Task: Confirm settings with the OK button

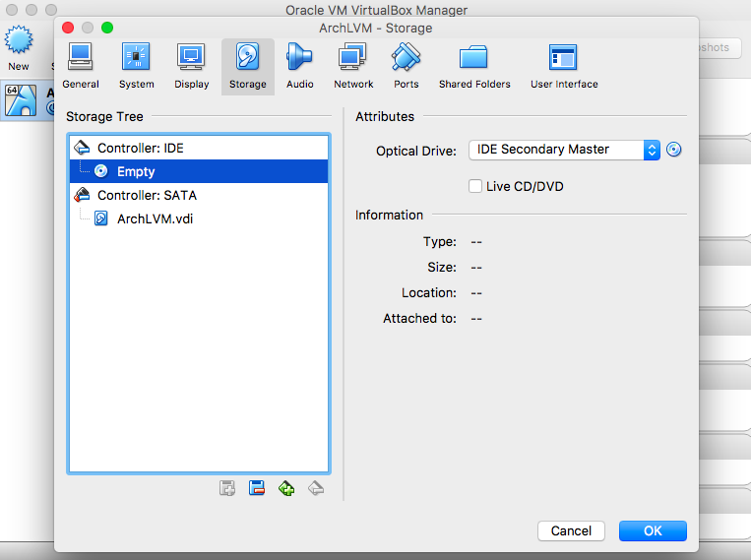Action: [x=653, y=530]
